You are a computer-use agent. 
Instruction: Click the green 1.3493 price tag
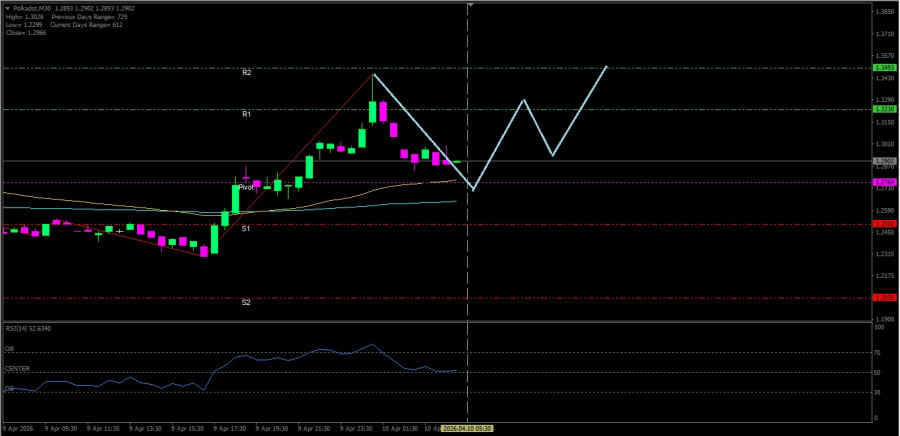[884, 68]
